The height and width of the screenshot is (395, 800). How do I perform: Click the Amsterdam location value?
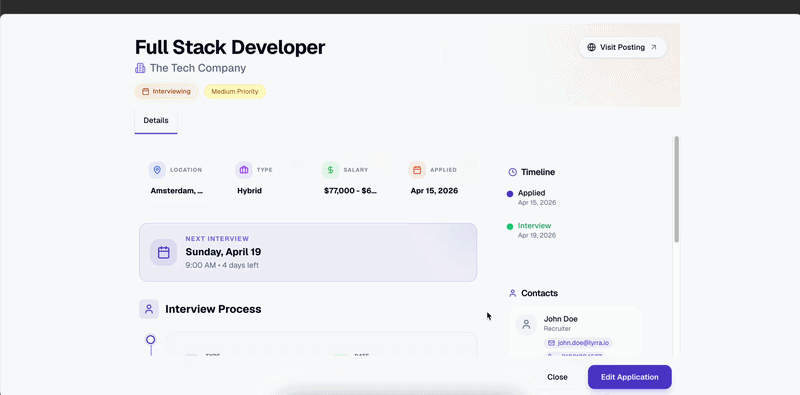177,191
